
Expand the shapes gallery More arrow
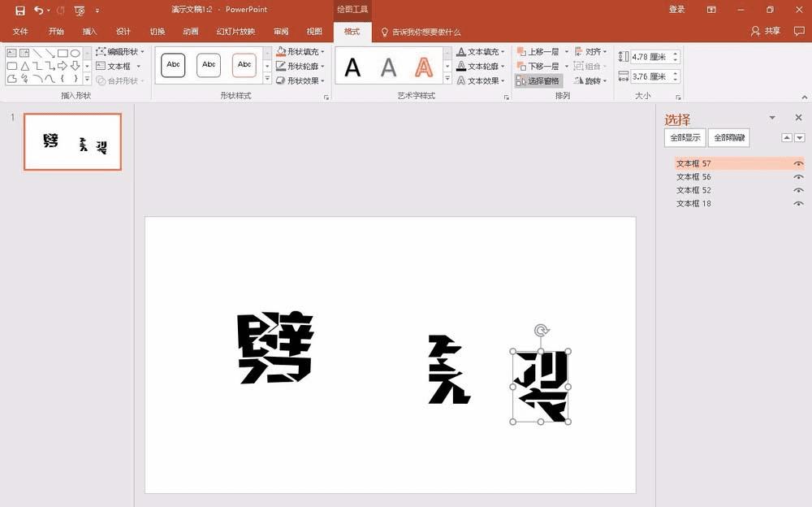coord(87,80)
